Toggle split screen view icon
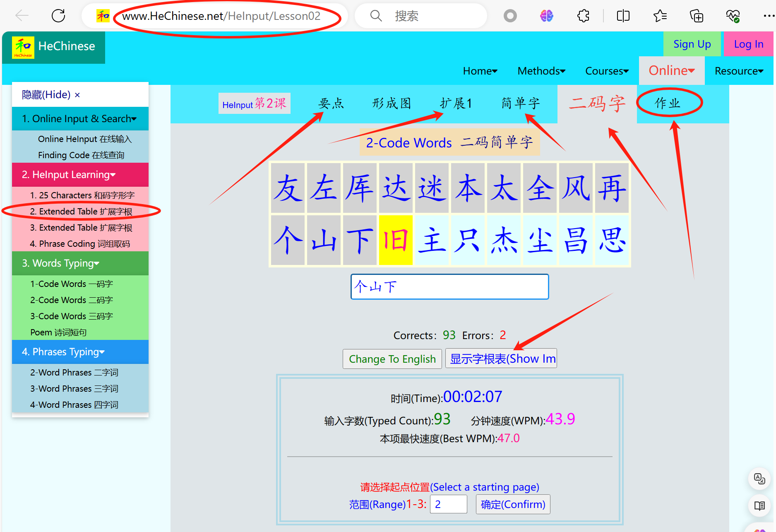This screenshot has width=776, height=532. click(x=623, y=16)
